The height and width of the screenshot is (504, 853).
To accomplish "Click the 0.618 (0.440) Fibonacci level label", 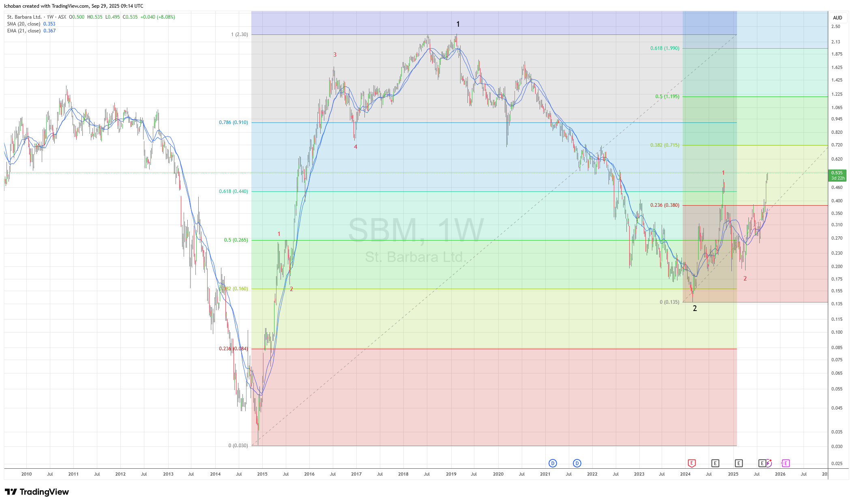I will [233, 191].
